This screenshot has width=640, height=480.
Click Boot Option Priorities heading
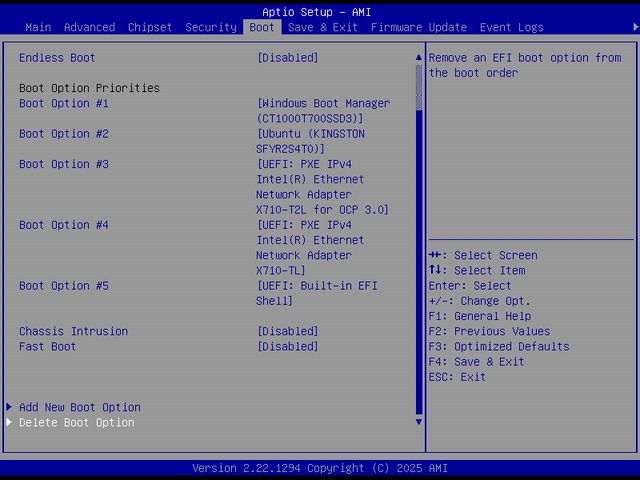coord(89,88)
